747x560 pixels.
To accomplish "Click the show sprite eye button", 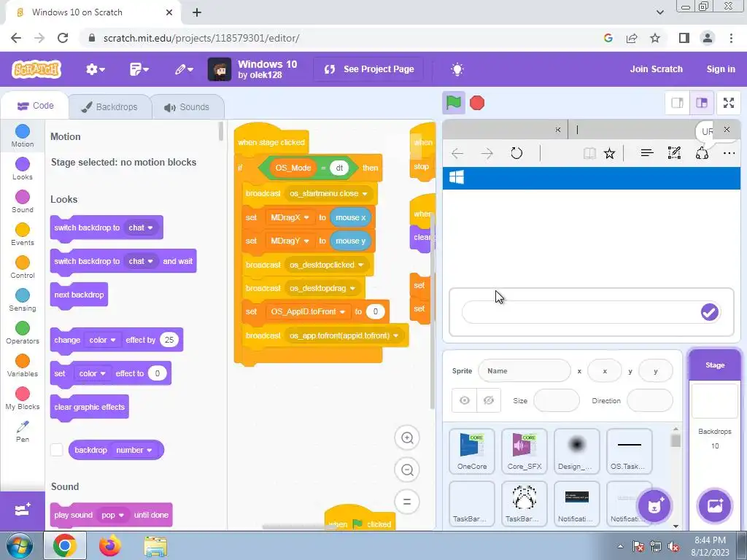I will click(464, 400).
